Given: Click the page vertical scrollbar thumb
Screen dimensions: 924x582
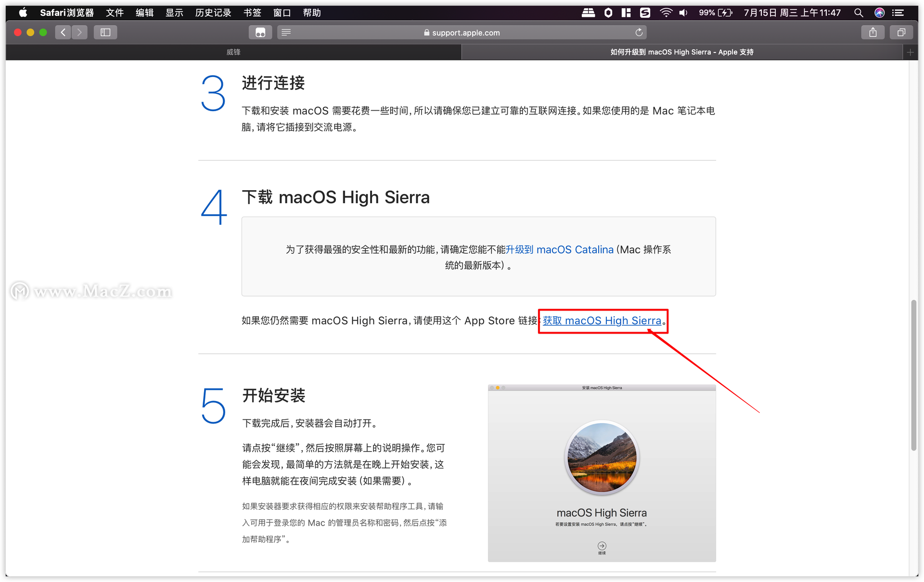Looking at the screenshot, I should click(x=913, y=375).
